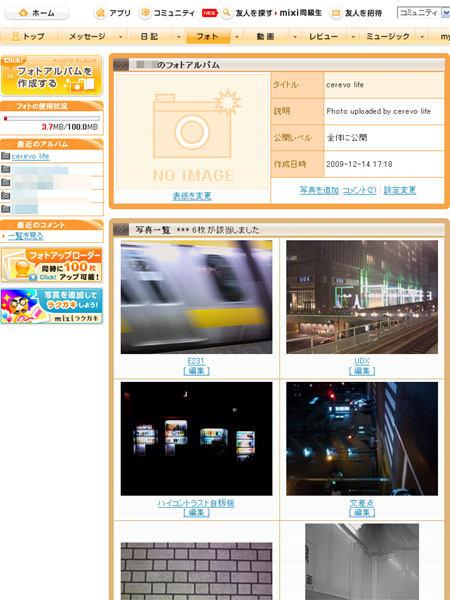Open 交差点 night intersection thumbnail
The image size is (450, 600).
(362, 439)
